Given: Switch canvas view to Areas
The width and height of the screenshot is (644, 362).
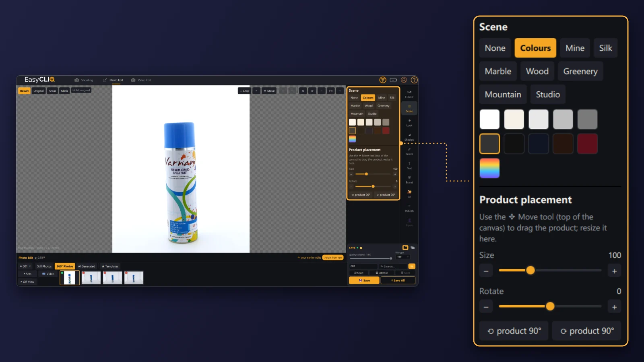Looking at the screenshot, I should (52, 91).
